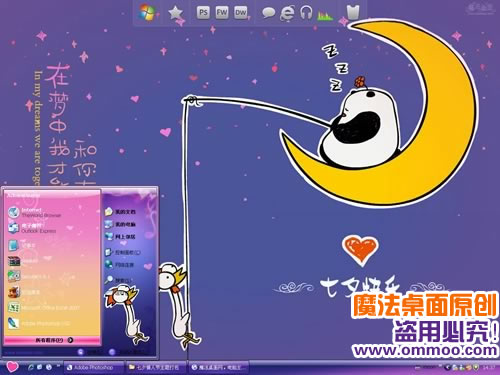Open the headphones dock icon
The height and width of the screenshot is (375, 500).
click(306, 13)
